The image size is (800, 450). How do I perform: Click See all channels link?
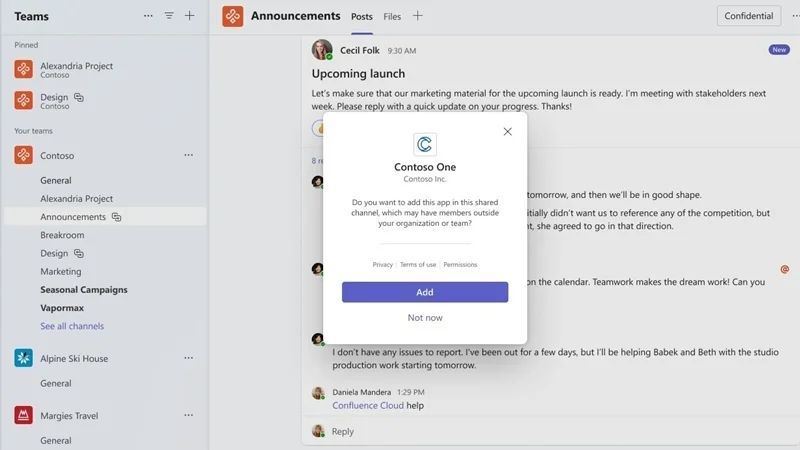click(x=72, y=326)
